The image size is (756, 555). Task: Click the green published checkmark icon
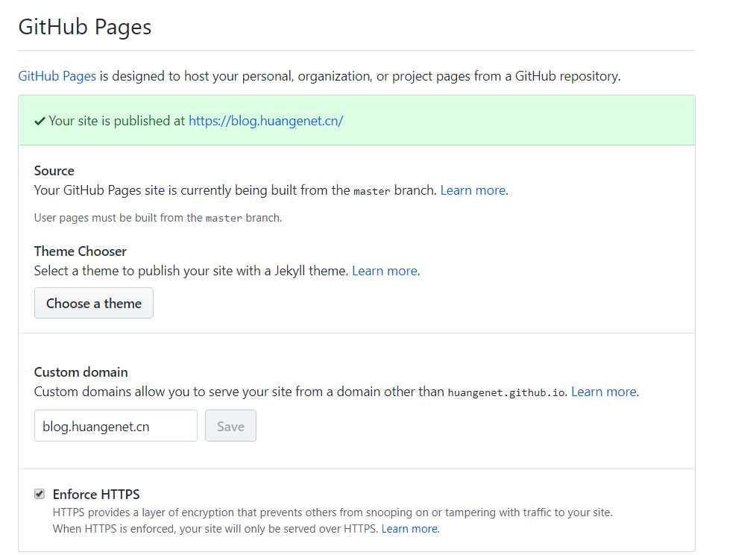[40, 121]
